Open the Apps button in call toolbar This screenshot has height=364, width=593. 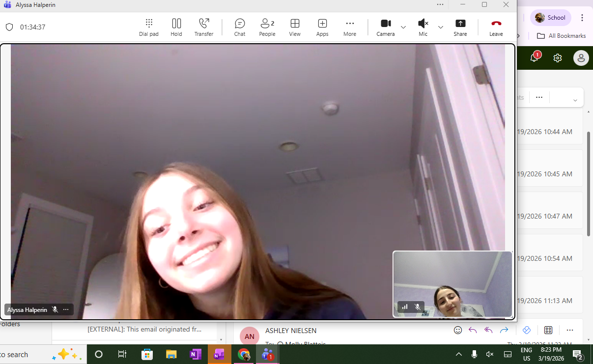tap(322, 27)
